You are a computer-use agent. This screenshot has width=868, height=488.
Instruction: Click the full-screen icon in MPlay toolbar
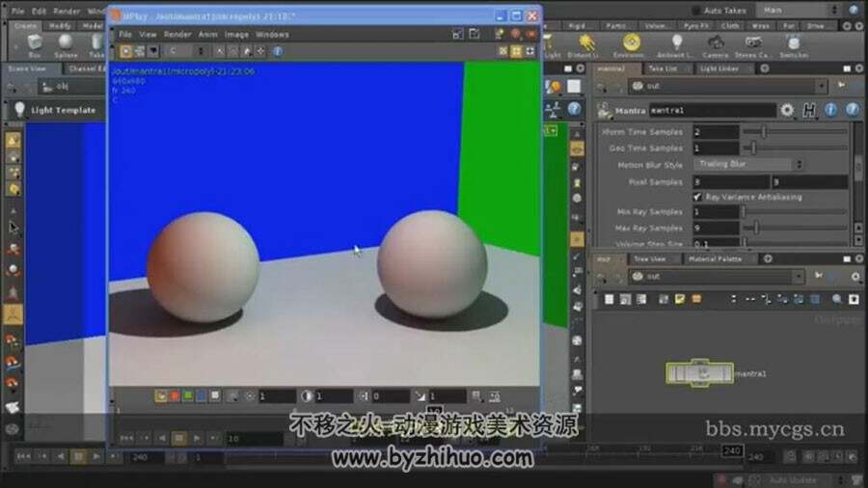click(530, 51)
